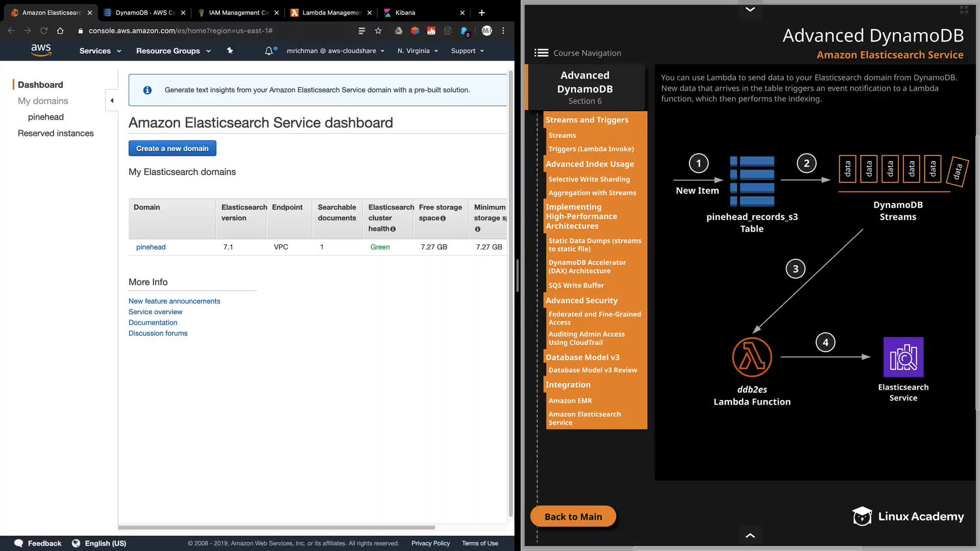This screenshot has height=551, width=980.
Task: Click the AWS logo home icon
Action: point(41,50)
